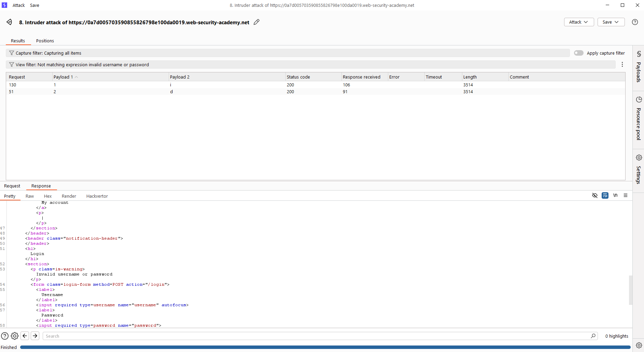Click the View filter bar

[x=307, y=65]
